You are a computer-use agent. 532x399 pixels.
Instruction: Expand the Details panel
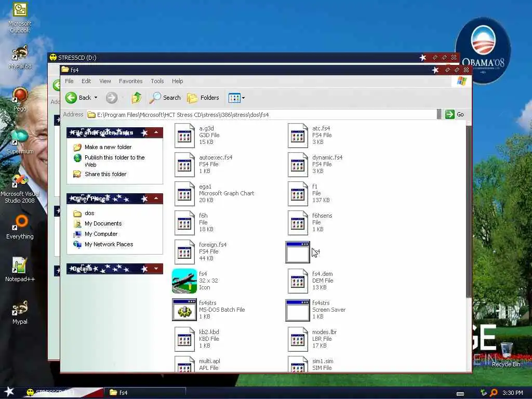pyautogui.click(x=156, y=269)
